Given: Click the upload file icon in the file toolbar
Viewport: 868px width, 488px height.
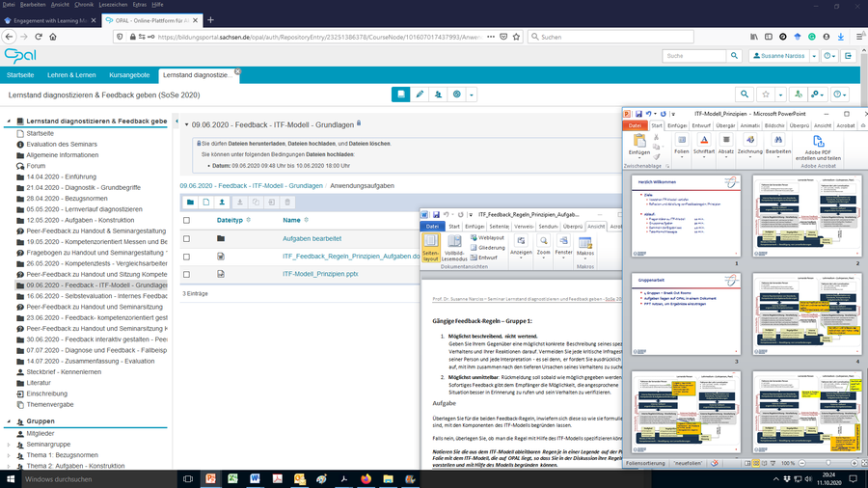Looking at the screenshot, I should [222, 203].
